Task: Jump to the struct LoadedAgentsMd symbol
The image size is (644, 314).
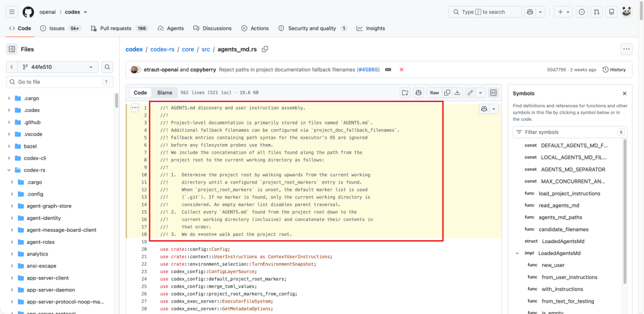Action: coord(563,241)
